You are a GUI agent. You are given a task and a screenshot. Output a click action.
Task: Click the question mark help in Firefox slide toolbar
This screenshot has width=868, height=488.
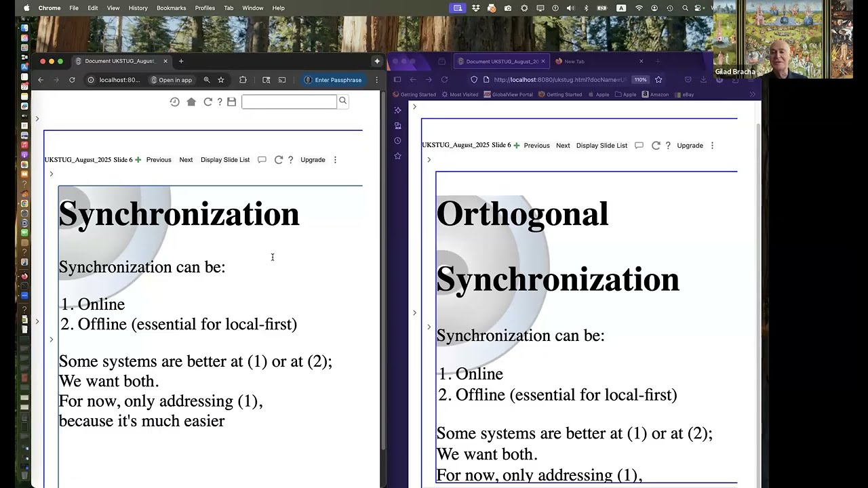pos(668,146)
